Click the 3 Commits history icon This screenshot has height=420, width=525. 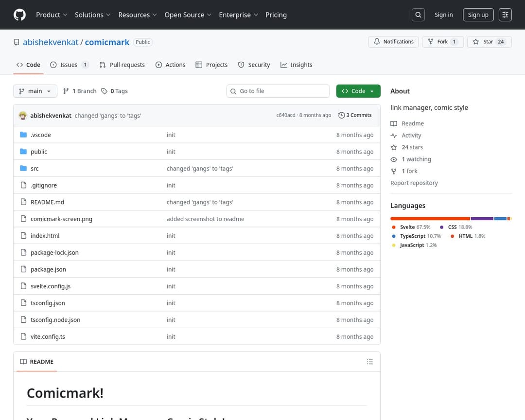[x=341, y=115]
